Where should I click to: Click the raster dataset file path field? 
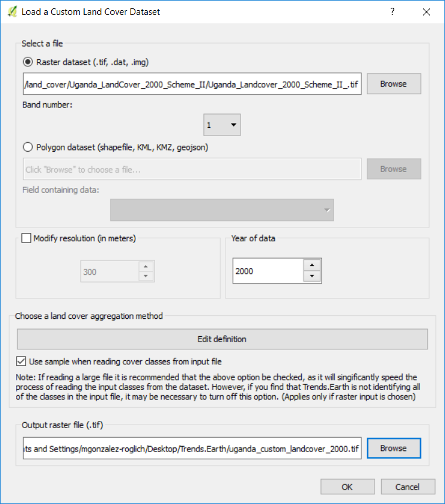coord(192,84)
